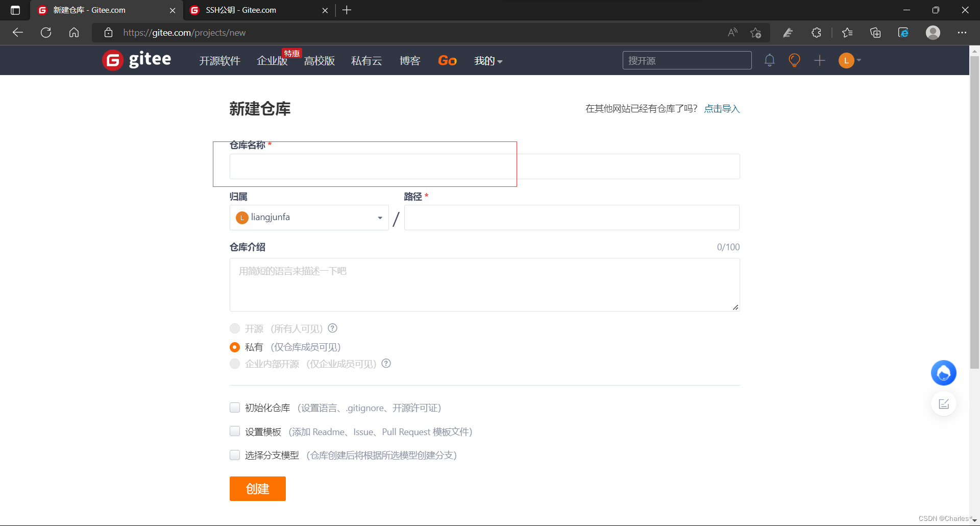Viewport: 980px width, 526px height.
Task: Click the 点击导入 import link
Action: point(722,109)
